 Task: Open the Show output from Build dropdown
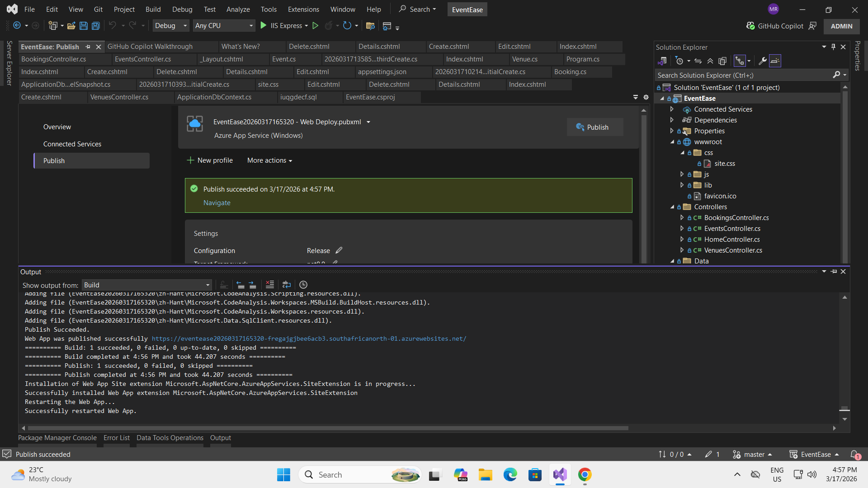147,285
